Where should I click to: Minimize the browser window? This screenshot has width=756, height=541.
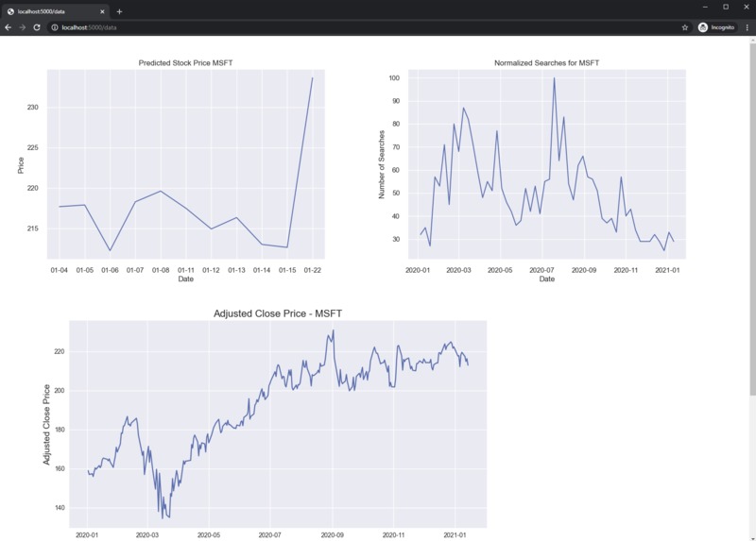[x=705, y=7]
